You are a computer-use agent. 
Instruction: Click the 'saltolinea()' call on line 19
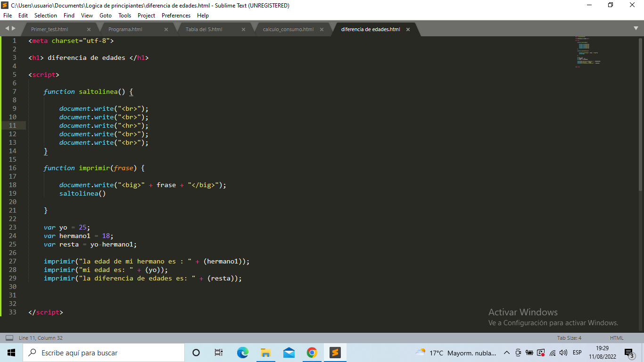click(x=83, y=193)
